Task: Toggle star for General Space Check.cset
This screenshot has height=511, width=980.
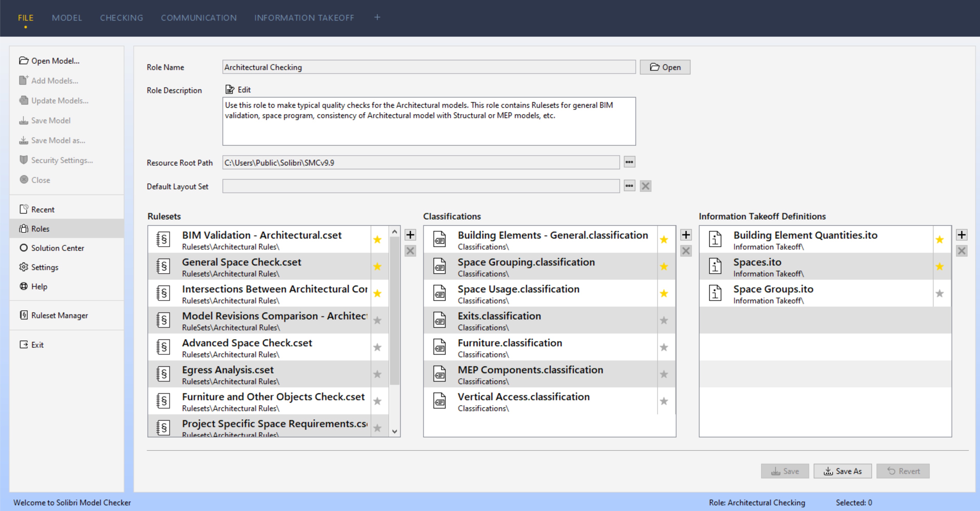Action: 377,267
